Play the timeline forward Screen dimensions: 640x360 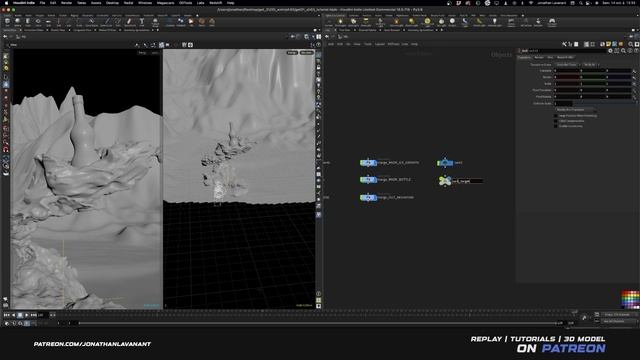click(27, 315)
